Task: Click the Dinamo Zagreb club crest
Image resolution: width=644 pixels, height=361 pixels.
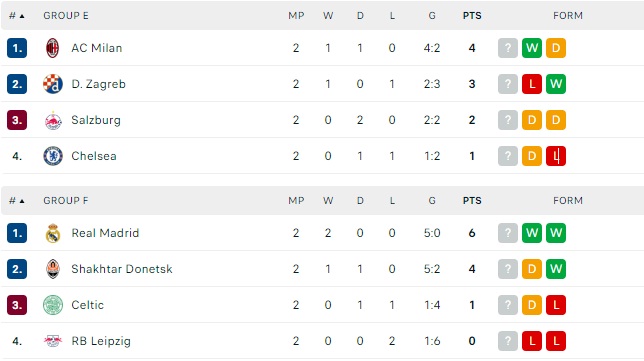Action: [53, 84]
